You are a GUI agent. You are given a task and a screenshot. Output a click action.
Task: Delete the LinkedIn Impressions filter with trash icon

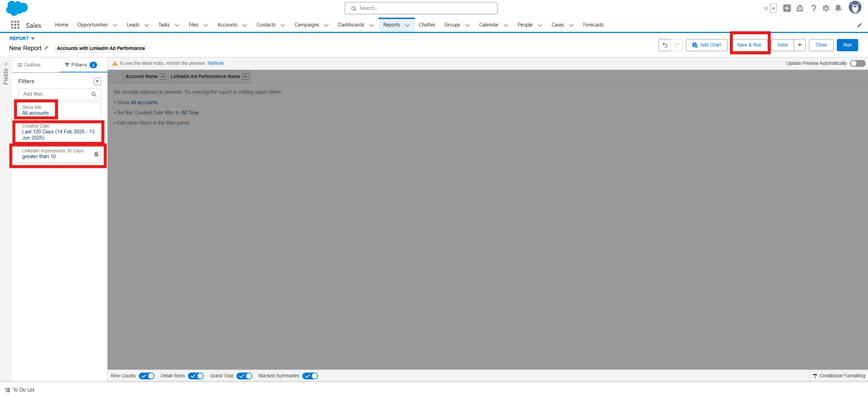tap(96, 154)
